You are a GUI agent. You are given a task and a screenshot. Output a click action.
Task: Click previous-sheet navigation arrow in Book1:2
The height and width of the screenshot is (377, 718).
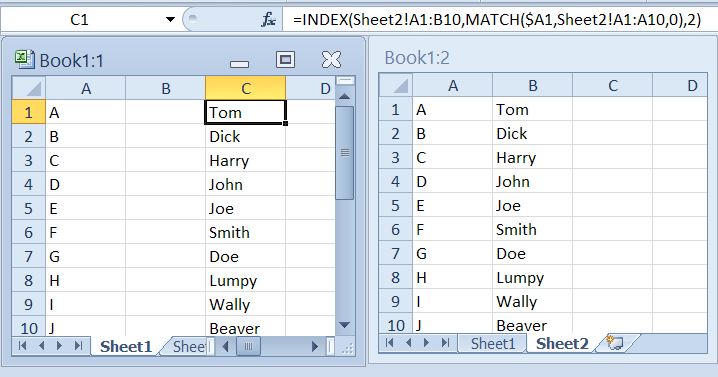408,343
